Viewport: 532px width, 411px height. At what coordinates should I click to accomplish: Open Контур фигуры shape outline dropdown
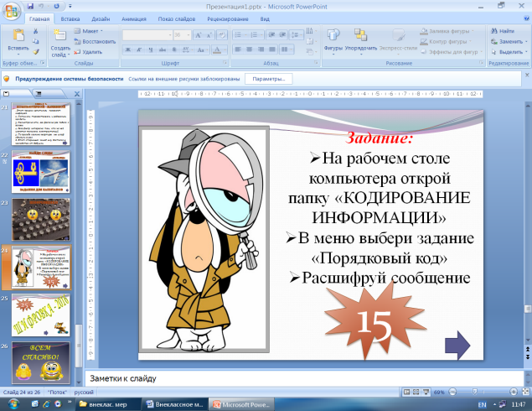coord(447,41)
